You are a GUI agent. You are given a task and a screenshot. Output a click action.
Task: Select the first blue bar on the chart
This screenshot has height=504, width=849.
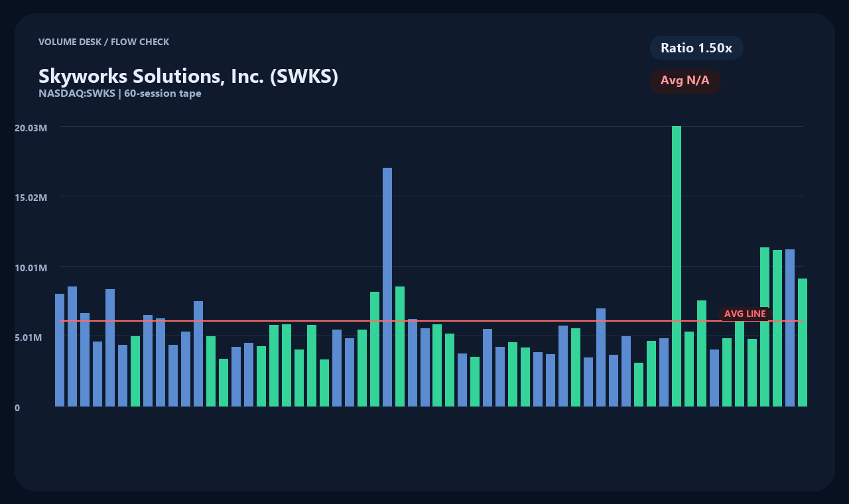[x=60, y=350]
